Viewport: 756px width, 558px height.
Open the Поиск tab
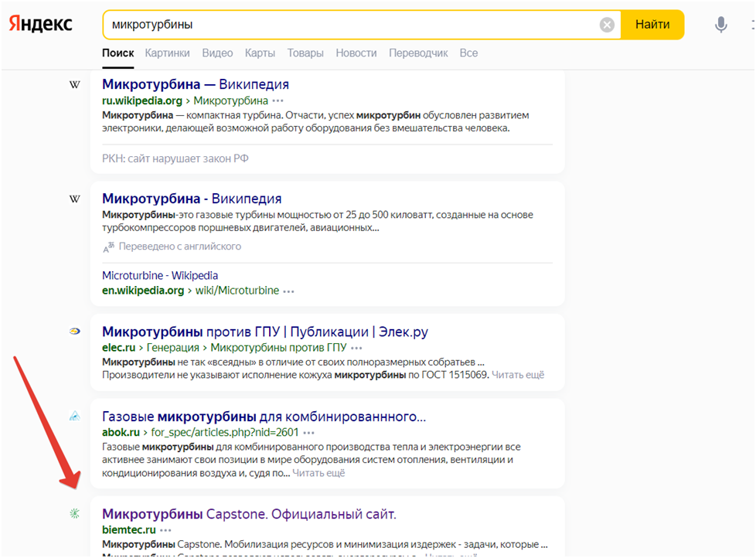pyautogui.click(x=117, y=53)
